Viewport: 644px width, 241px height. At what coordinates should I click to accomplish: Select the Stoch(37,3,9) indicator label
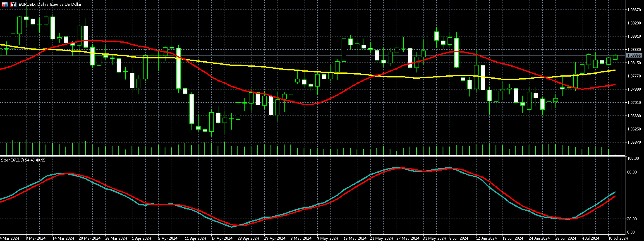click(23, 160)
